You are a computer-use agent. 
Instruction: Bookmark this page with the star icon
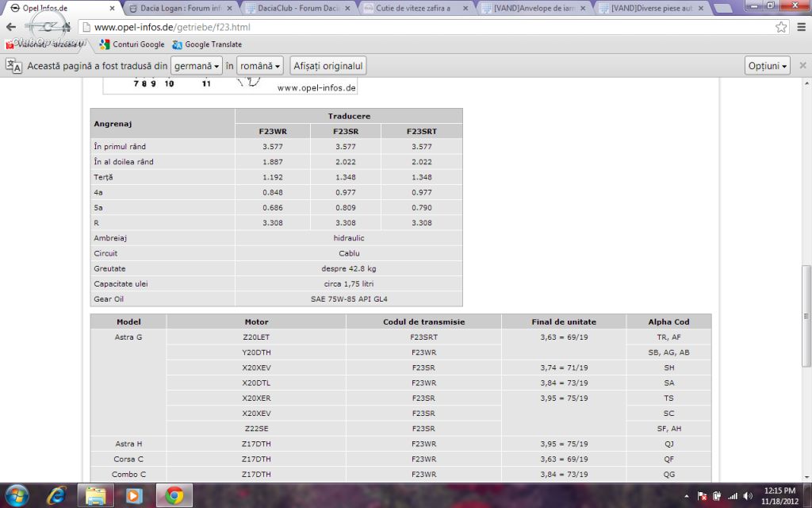(781, 27)
